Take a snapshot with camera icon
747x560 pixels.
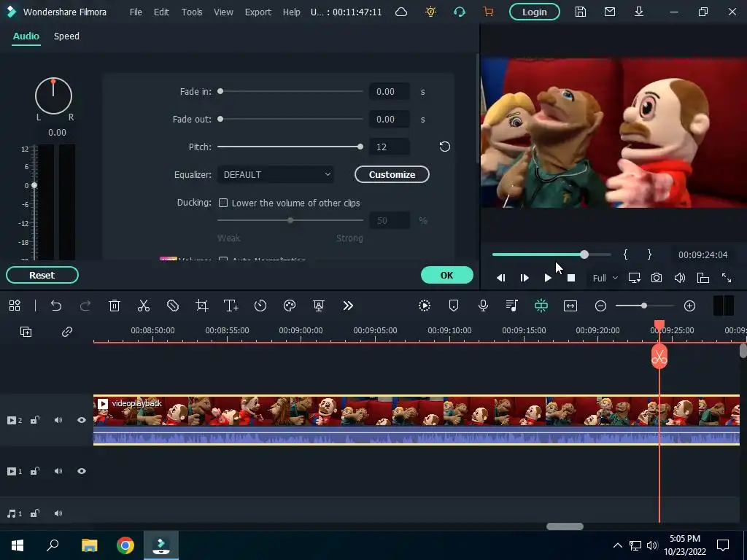pos(657,278)
